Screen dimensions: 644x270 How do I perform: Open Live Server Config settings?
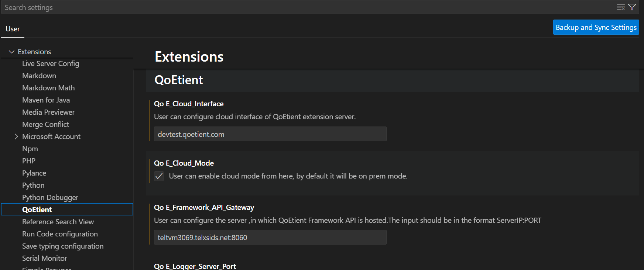point(51,63)
